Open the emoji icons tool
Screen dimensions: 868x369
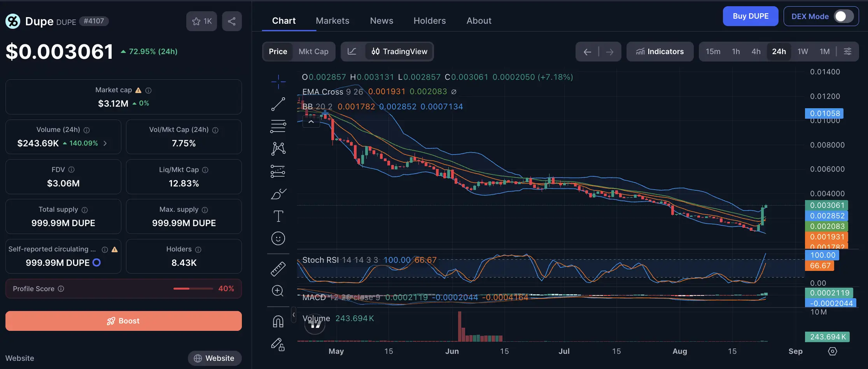(x=278, y=238)
